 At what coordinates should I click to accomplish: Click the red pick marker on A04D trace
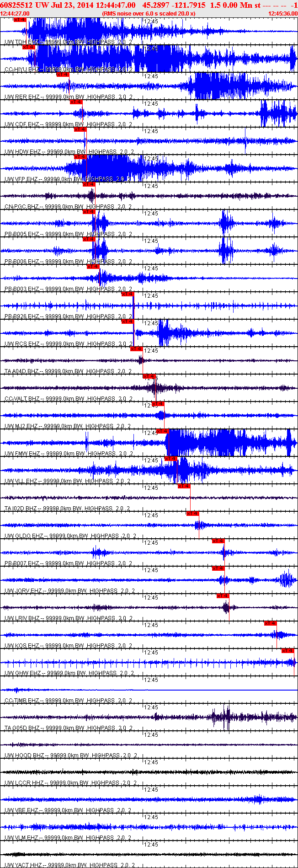tap(137, 349)
